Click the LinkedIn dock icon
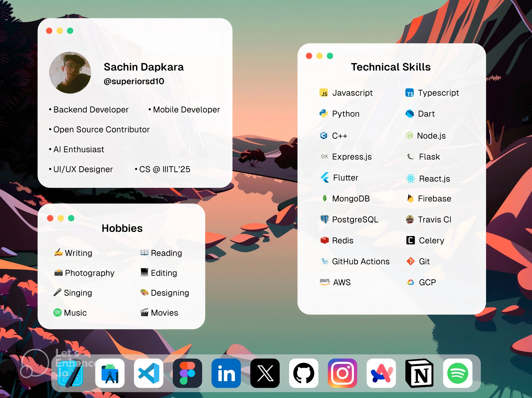Screen dimensions: 532x398 226,373
